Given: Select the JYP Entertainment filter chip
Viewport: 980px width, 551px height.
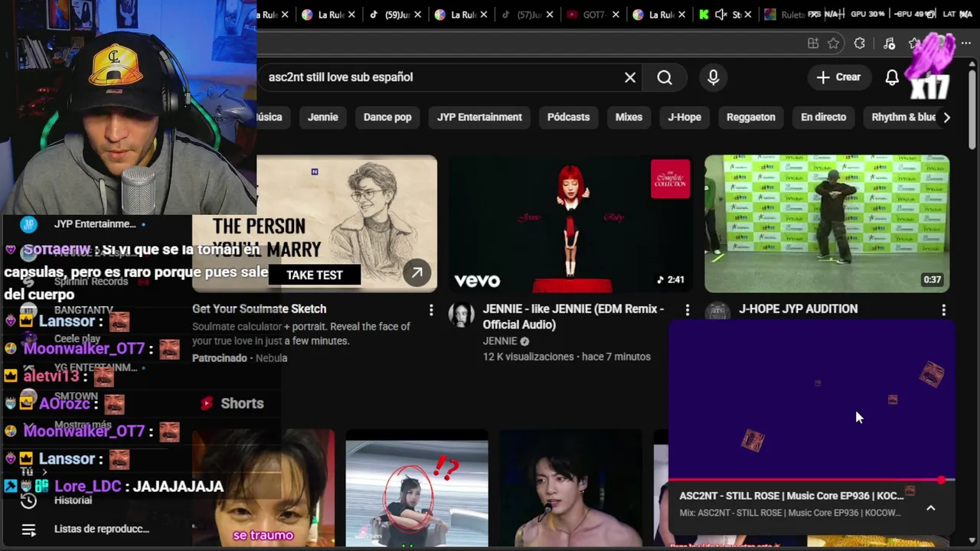Looking at the screenshot, I should coord(479,117).
